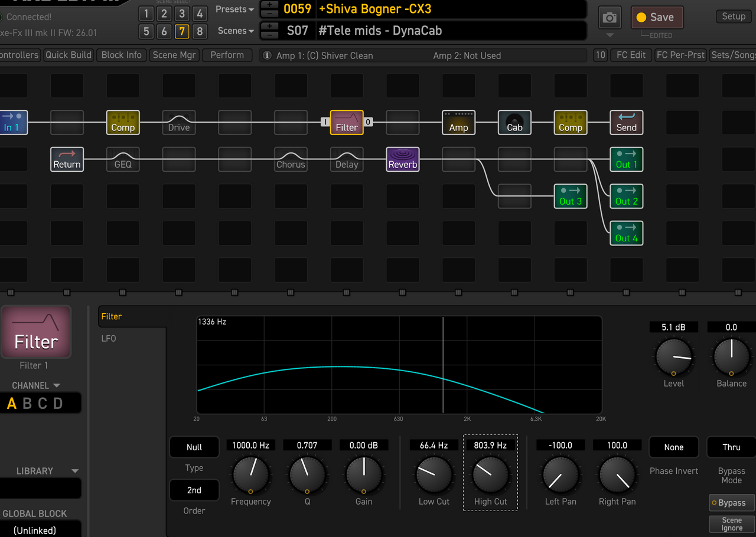
Task: Expand the CHANNEL dropdown arrow
Action: [57, 385]
